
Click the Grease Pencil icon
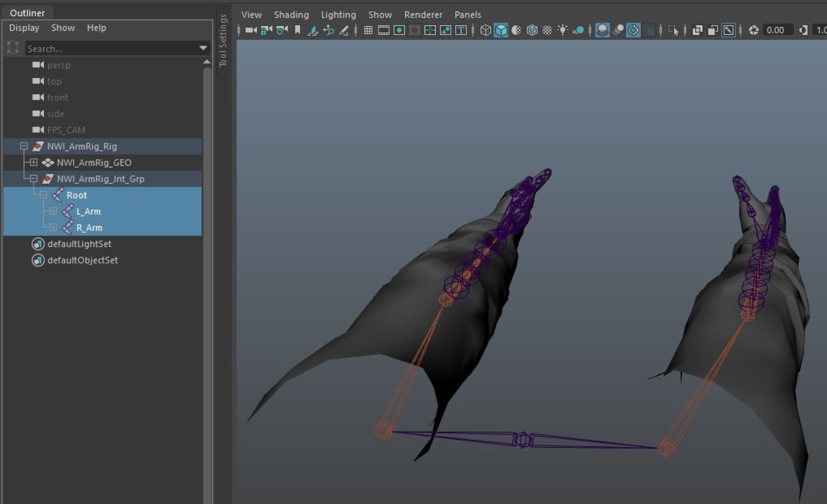tap(344, 30)
